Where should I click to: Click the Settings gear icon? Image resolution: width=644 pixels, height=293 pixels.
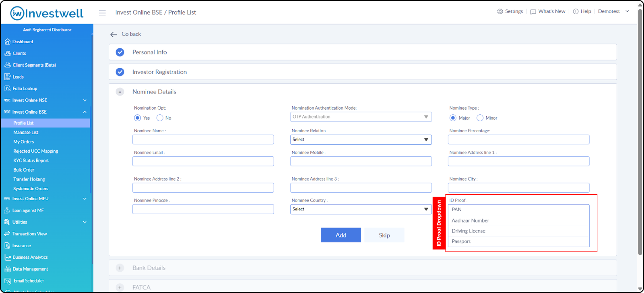[x=500, y=11]
